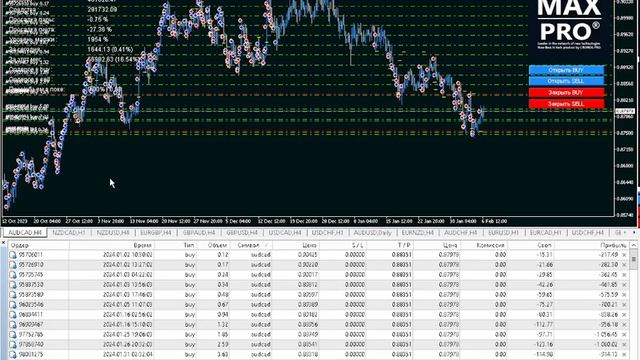Close the 0.67 lot order with its x
The width and height of the screenshot is (640, 360).
click(624, 305)
